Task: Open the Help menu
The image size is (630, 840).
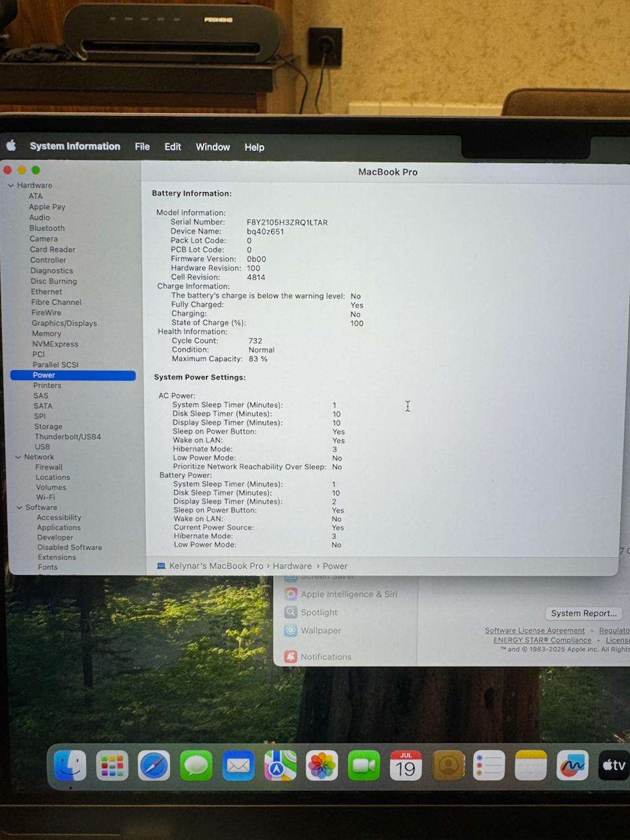Action: [x=255, y=147]
